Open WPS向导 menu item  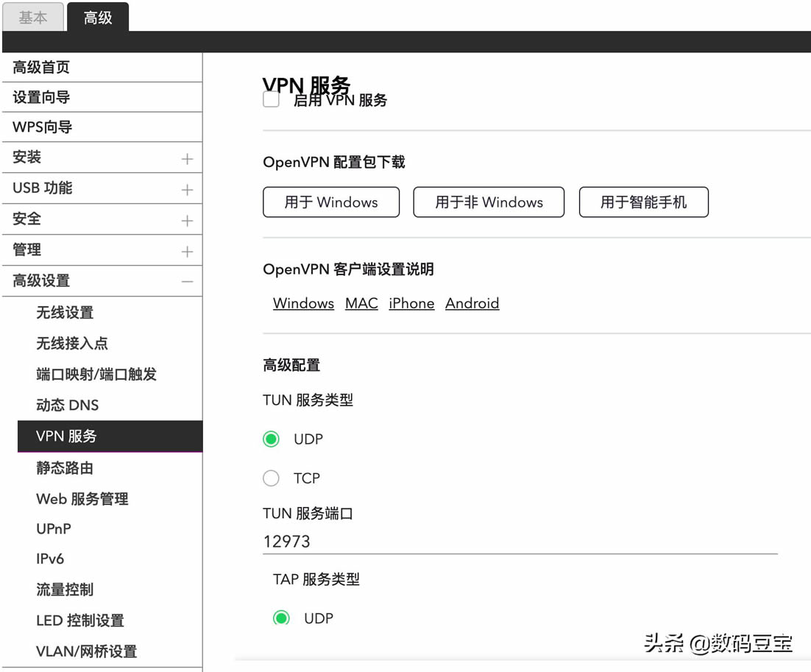pyautogui.click(x=102, y=127)
